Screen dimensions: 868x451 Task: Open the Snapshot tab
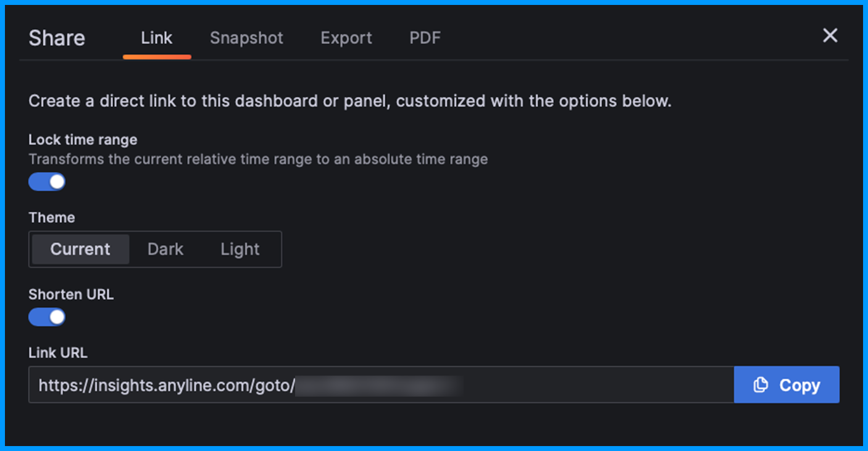click(x=246, y=38)
